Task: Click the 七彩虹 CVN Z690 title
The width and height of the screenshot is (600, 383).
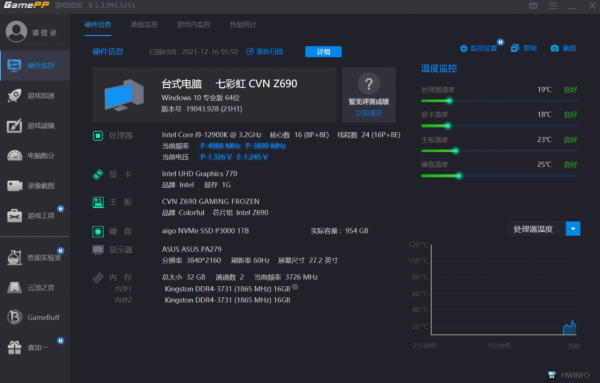Action: tap(256, 83)
